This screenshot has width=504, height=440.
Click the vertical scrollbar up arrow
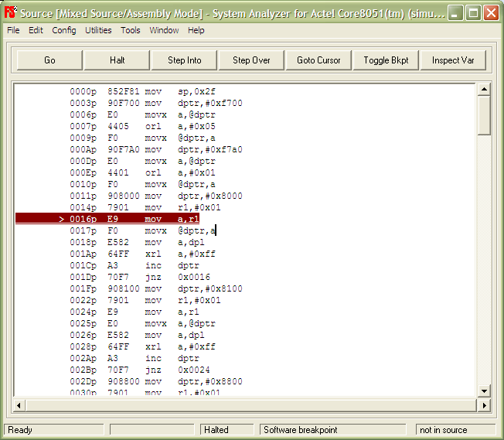[x=484, y=89]
